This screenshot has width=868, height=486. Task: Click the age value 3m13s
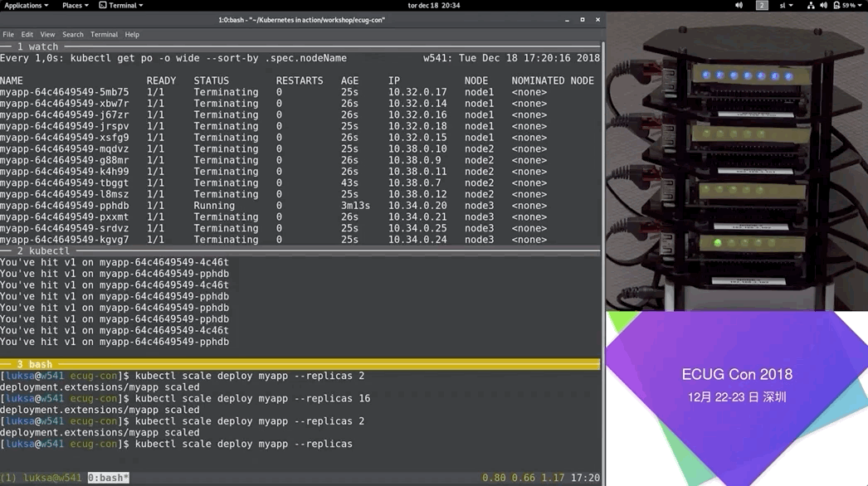pos(355,206)
